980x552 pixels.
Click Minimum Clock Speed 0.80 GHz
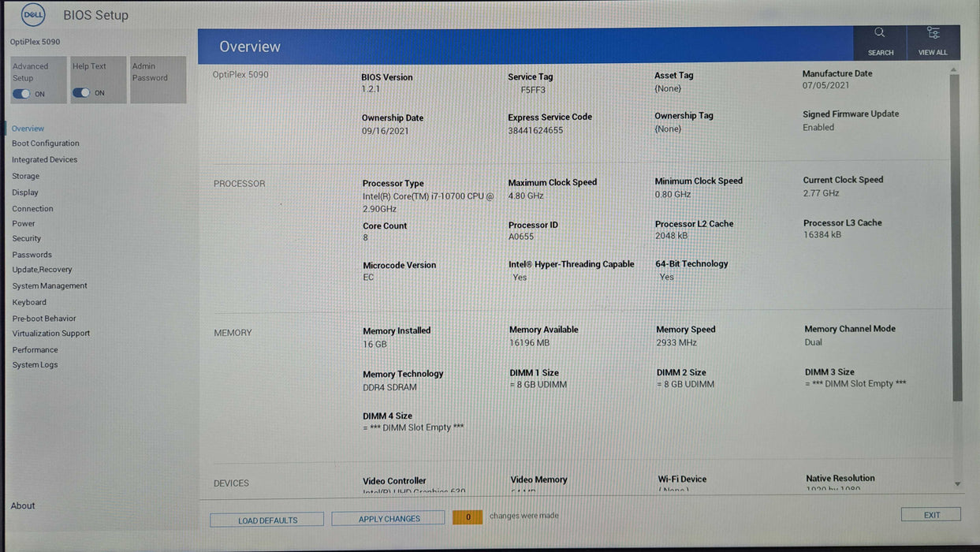tap(673, 194)
